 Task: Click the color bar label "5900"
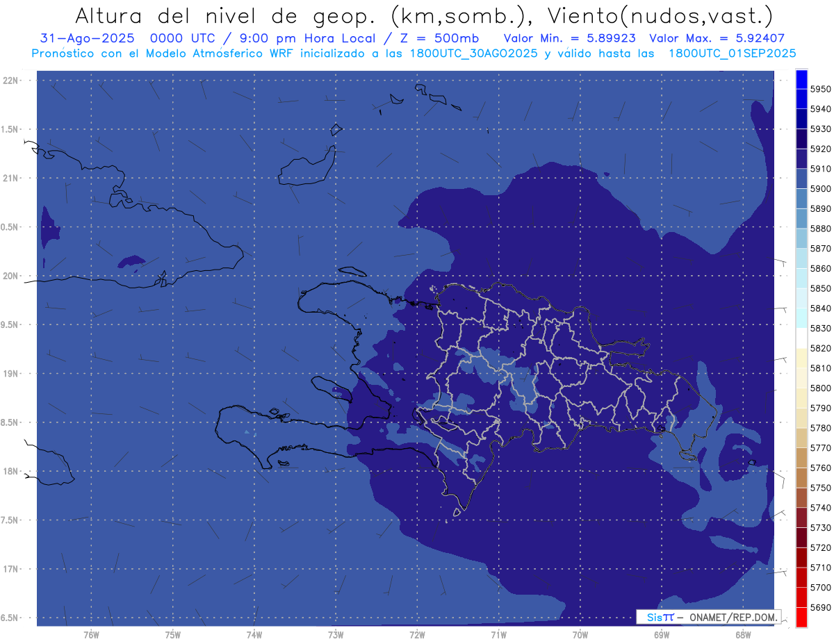click(x=820, y=189)
